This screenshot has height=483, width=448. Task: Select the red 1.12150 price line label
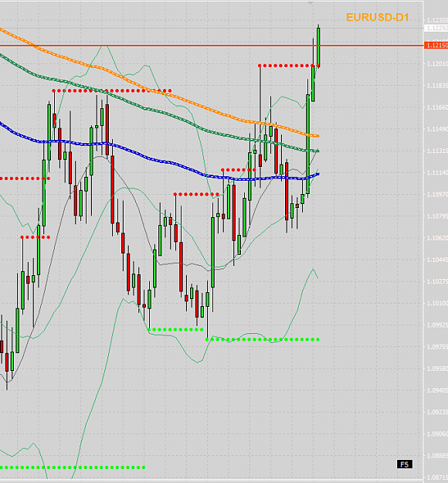tap(436, 46)
